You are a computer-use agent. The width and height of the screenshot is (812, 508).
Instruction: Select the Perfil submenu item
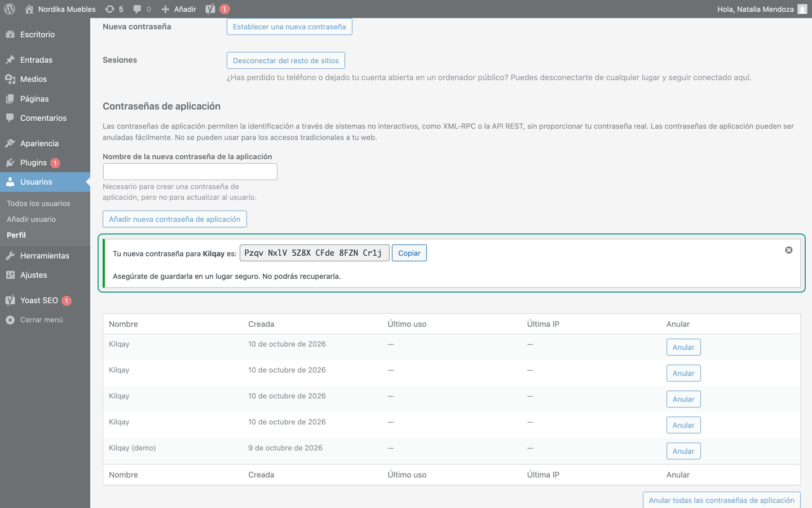(16, 235)
